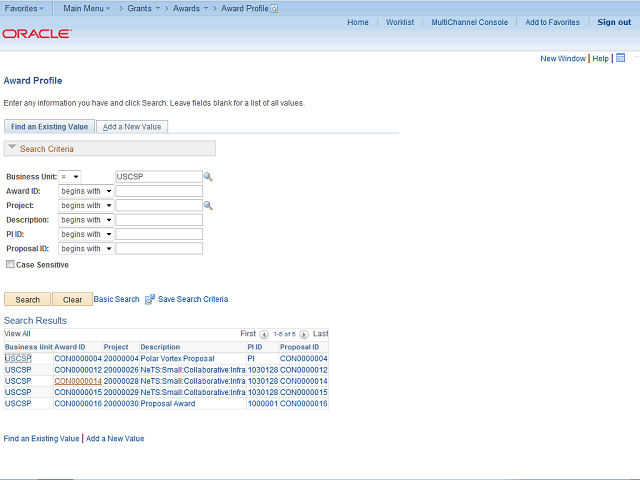The width and height of the screenshot is (640, 480).
Task: Click PI ID 1000001 cell
Action: coord(263,403)
